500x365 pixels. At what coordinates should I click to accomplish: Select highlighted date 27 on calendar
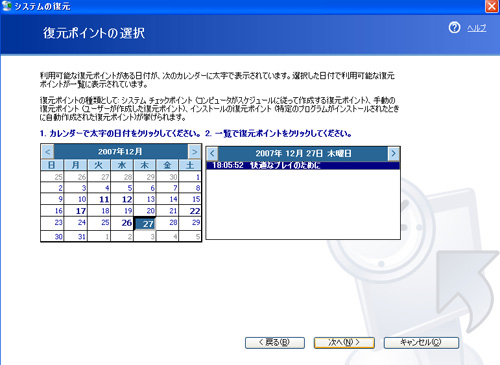tap(145, 223)
